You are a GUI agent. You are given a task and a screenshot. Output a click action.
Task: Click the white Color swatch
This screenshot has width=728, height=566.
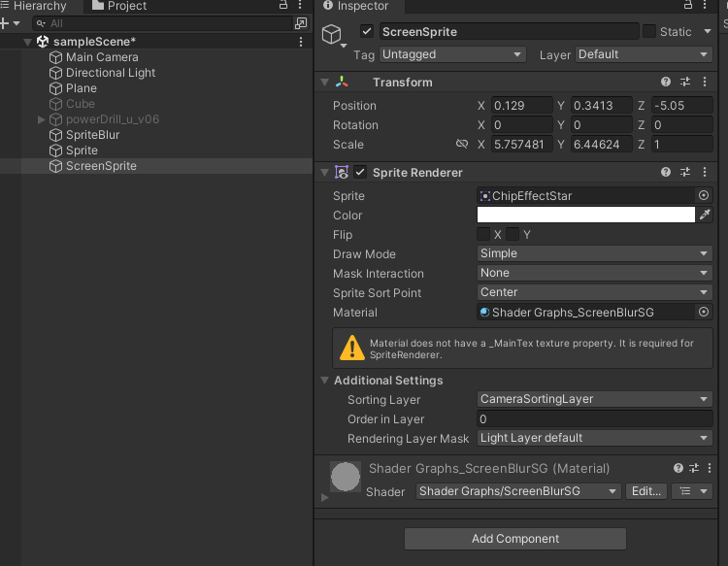click(586, 215)
